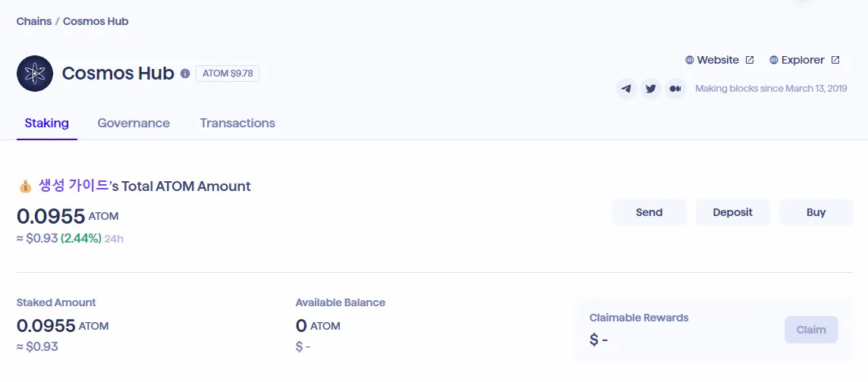Open the Cosmos Hub Medium blog icon
The height and width of the screenshot is (382, 868).
pos(675,89)
